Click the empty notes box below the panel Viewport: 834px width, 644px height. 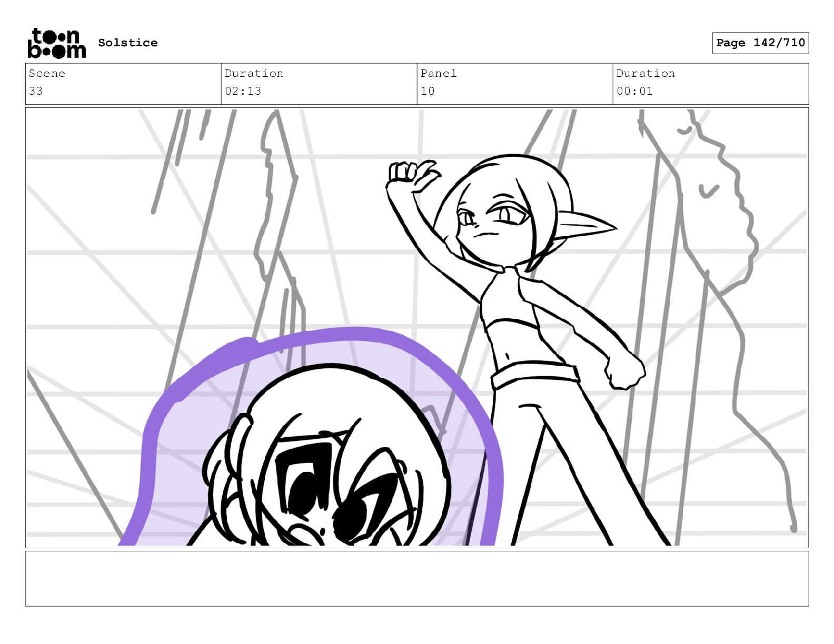[417, 579]
